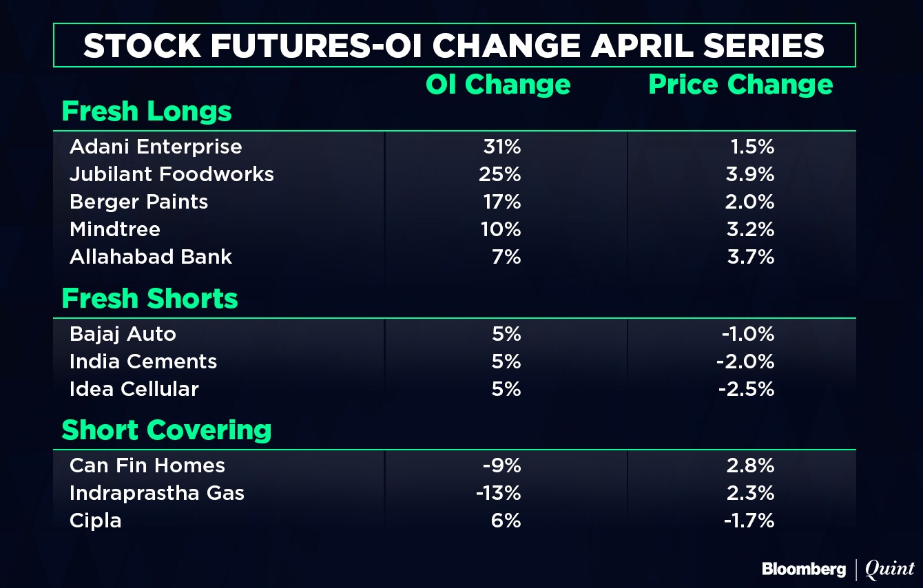Select Bajaj Auto under Fresh Shorts
Screen dimensions: 923x588
(123, 334)
